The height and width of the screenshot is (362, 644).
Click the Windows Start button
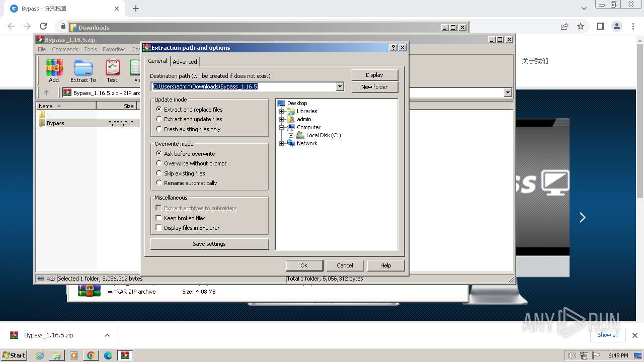[14, 355]
